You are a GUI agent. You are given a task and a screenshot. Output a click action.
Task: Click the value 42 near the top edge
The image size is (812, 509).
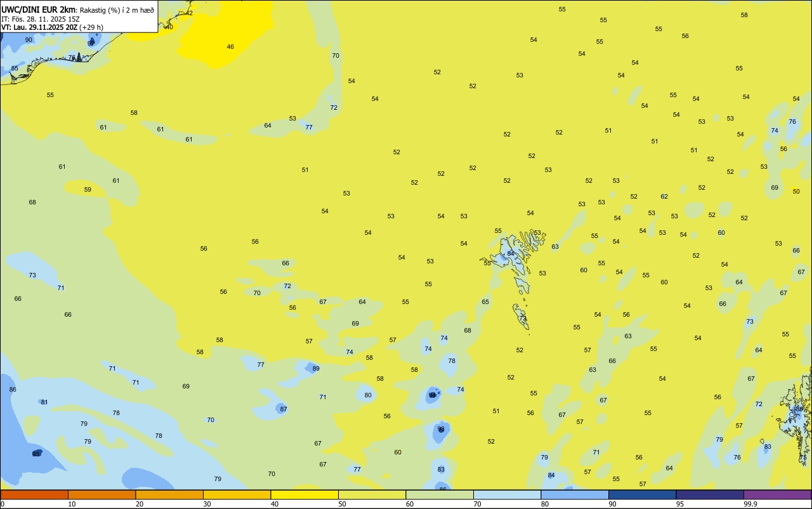tap(189, 13)
